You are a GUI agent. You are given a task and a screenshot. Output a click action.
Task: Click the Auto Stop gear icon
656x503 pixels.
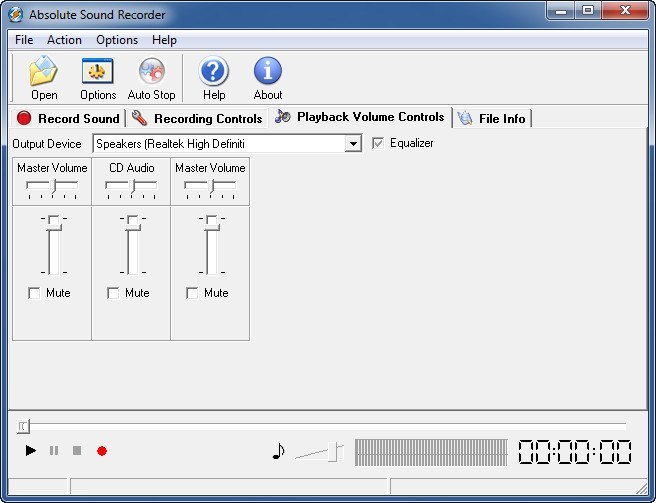pos(151,71)
